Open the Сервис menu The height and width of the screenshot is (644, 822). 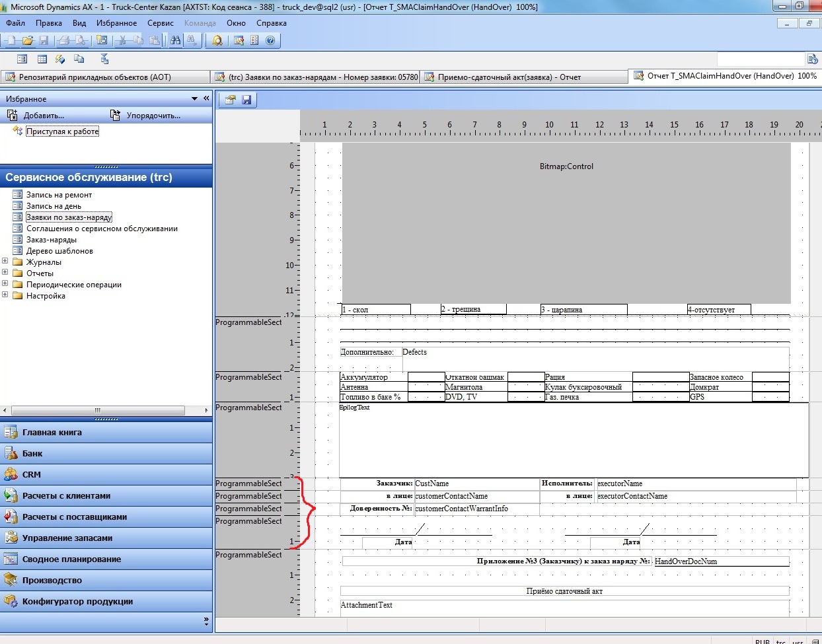point(160,23)
